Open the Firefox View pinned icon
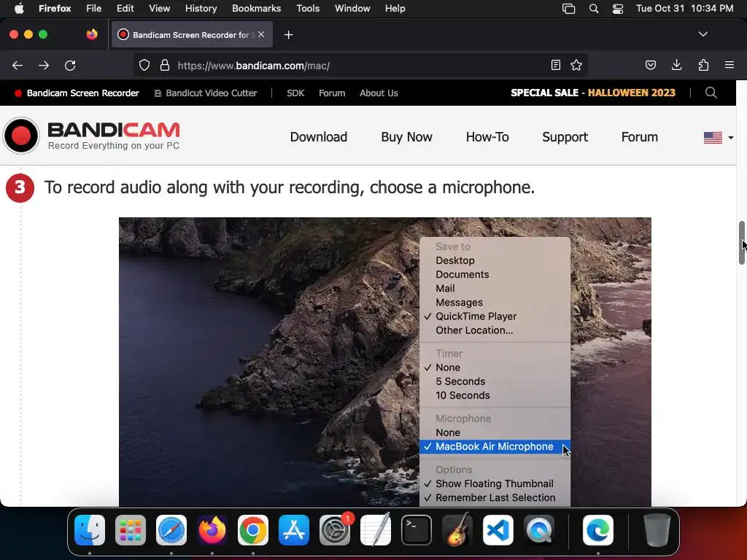This screenshot has width=747, height=560. point(92,34)
